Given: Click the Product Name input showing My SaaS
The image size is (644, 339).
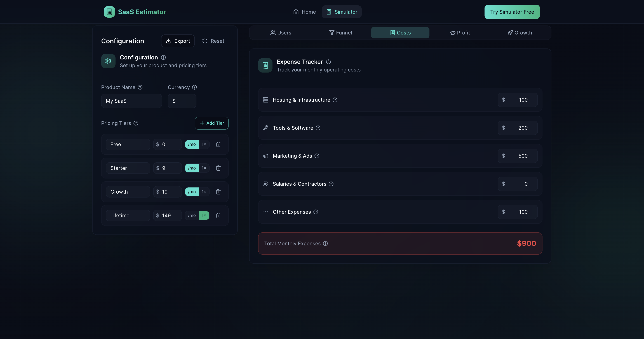Looking at the screenshot, I should 131,101.
